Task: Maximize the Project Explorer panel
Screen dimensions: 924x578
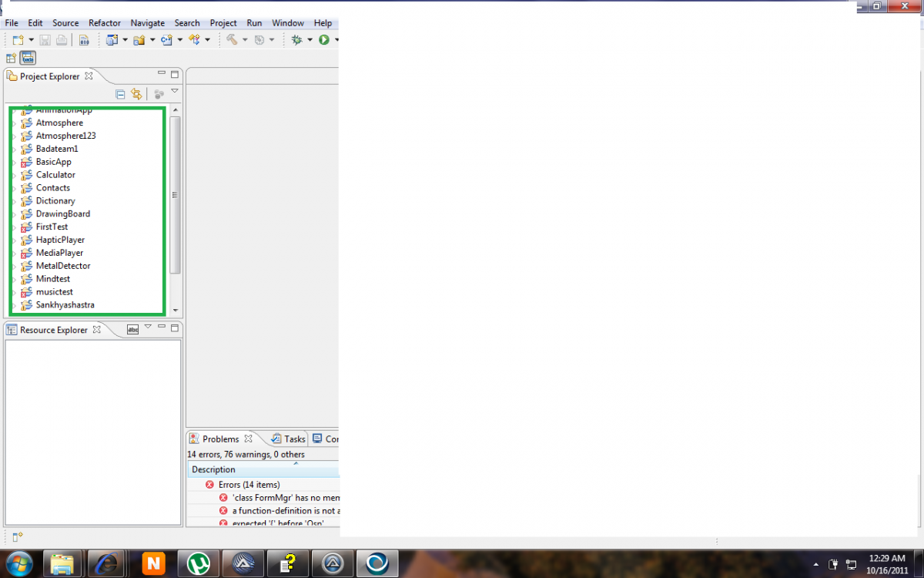Action: (x=175, y=74)
